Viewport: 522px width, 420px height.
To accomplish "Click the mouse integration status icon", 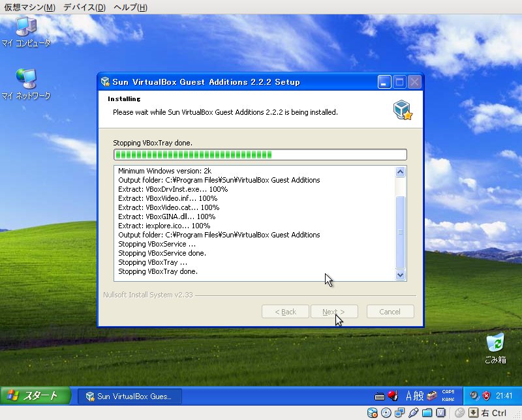I will click(x=459, y=413).
